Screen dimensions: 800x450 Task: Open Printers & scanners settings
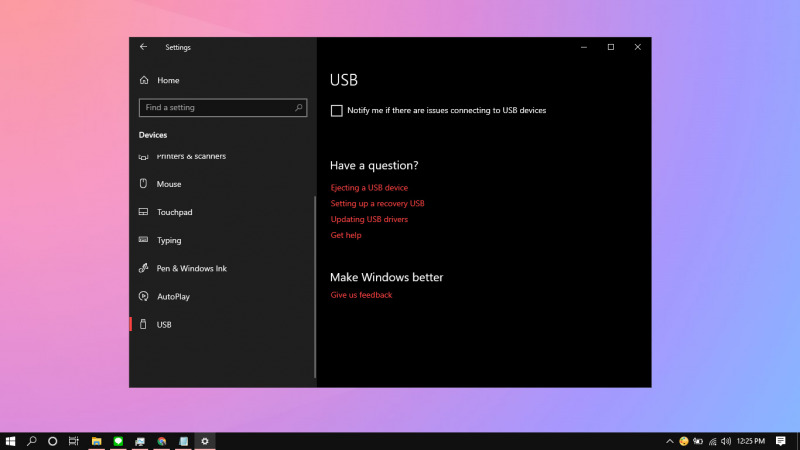pos(190,157)
